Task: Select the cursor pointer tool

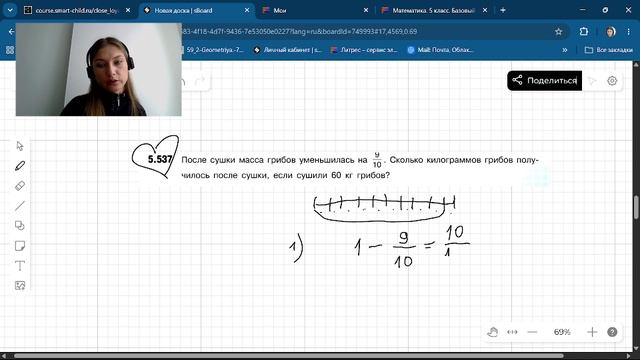Action: 20,146
